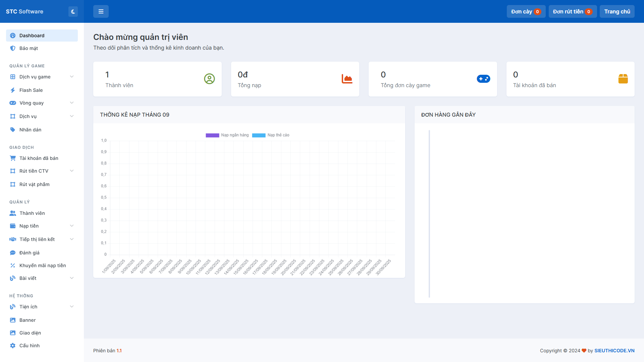The height and width of the screenshot is (362, 644).
Task: Collapse sidebar with hamburger menu button
Action: [x=101, y=11]
